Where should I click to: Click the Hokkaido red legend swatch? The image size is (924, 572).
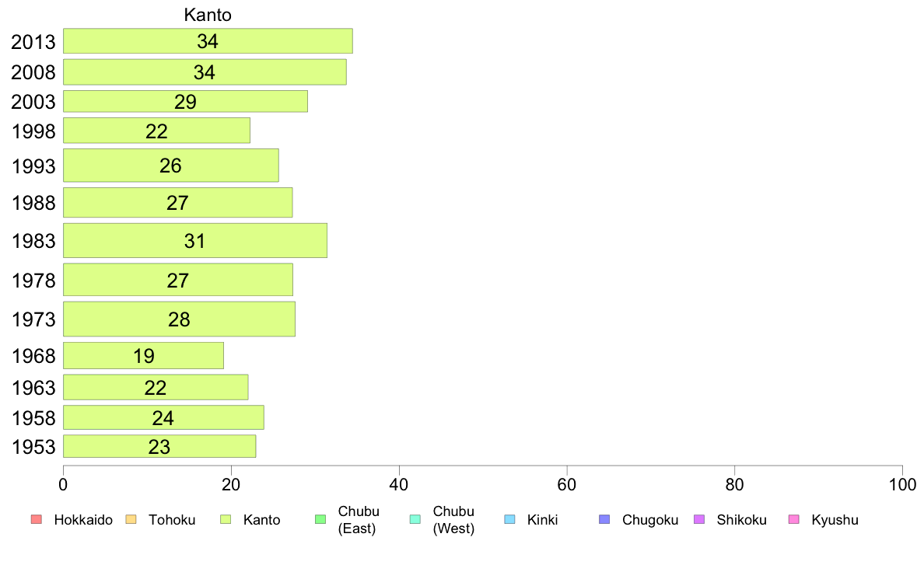coord(37,520)
